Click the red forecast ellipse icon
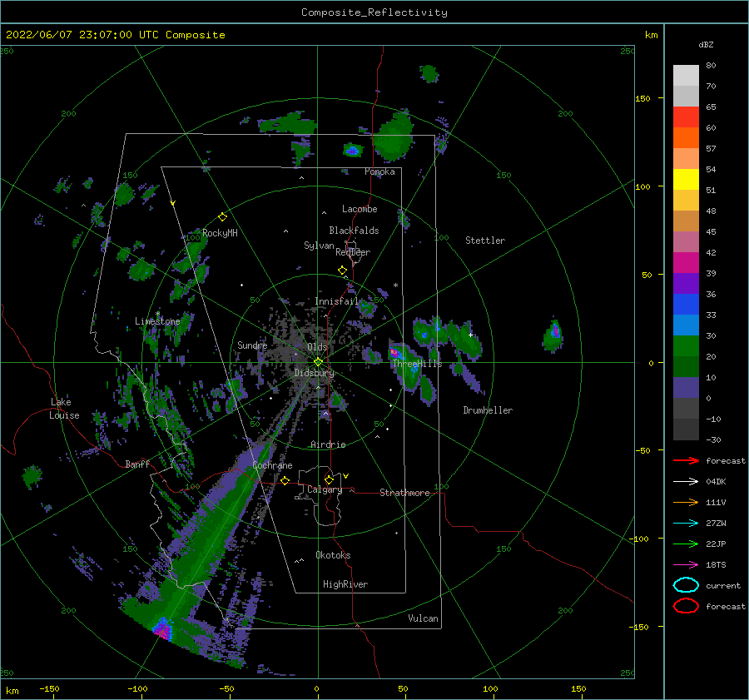 coord(686,606)
